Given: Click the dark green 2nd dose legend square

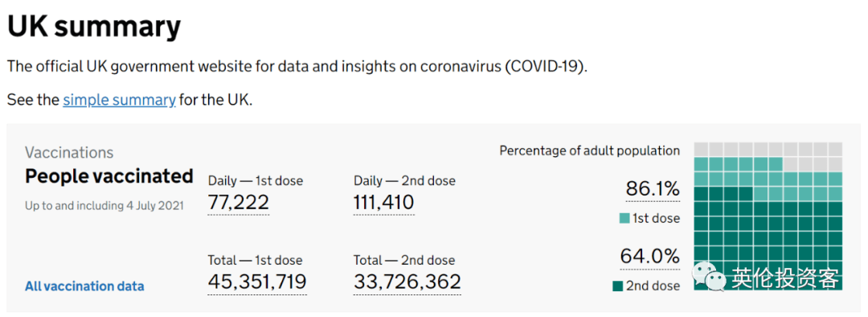Looking at the screenshot, I should click(x=618, y=286).
